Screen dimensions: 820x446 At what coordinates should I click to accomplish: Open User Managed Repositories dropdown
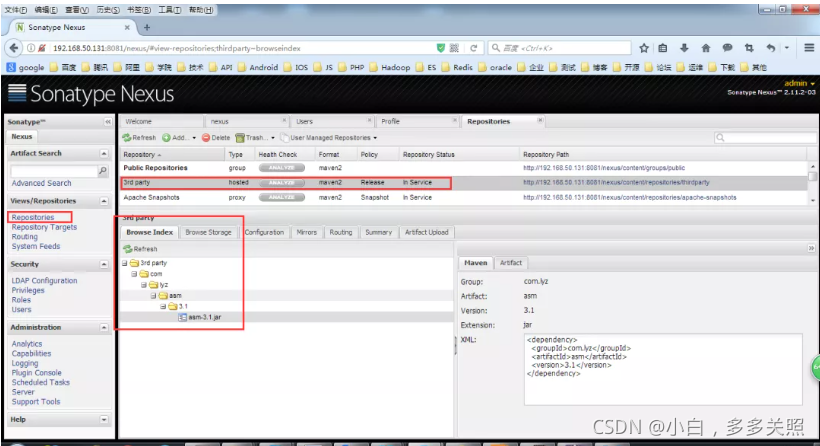point(329,138)
